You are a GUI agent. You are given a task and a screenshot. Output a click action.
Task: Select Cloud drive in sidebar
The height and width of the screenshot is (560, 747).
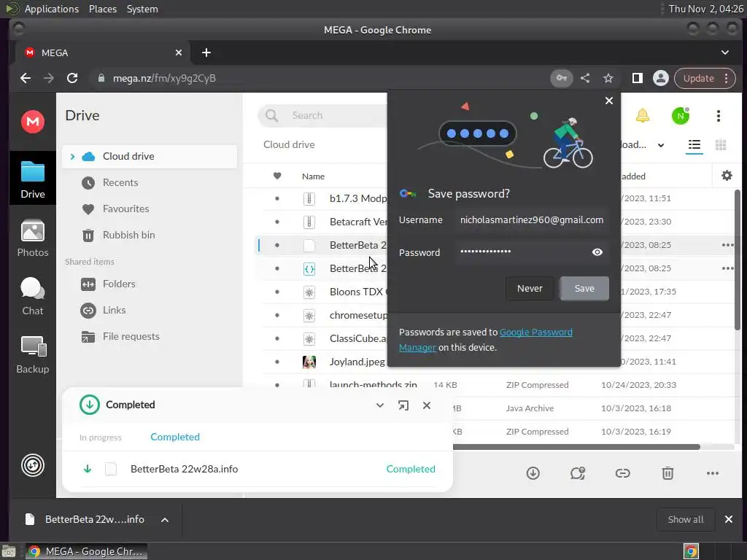point(149,156)
